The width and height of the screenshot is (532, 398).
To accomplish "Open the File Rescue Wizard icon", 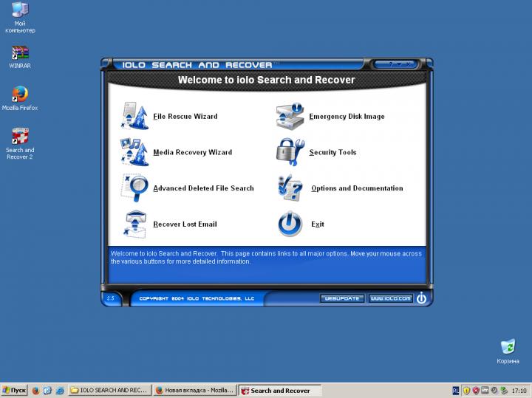I will [x=134, y=116].
